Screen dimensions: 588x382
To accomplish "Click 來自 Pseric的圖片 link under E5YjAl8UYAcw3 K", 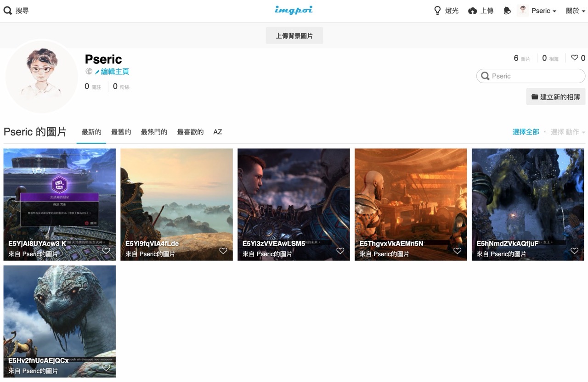I will coord(33,254).
